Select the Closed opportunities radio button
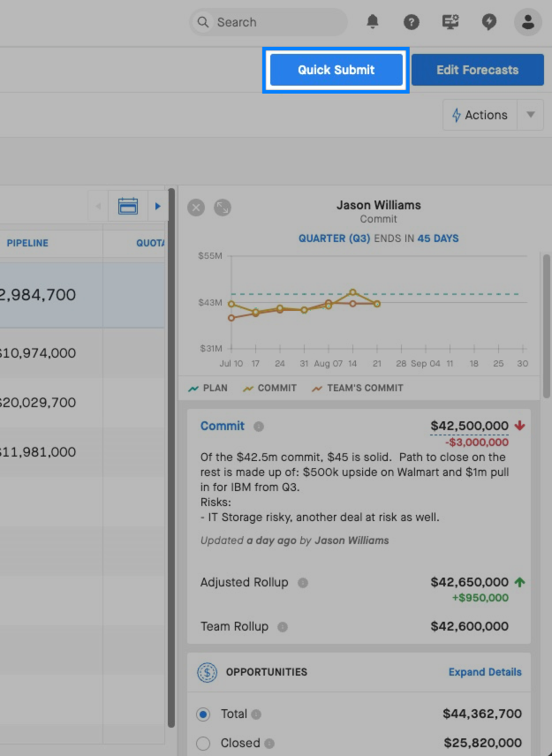The image size is (552, 756). (203, 743)
